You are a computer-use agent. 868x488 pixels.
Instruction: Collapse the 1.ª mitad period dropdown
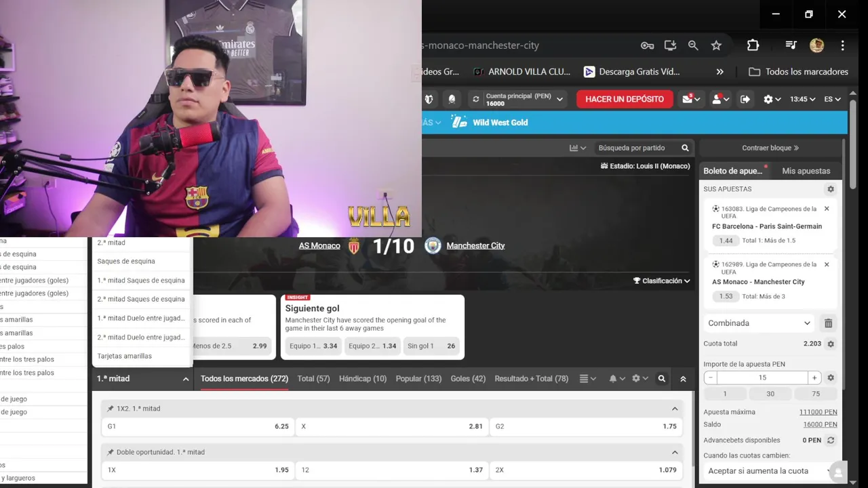point(142,379)
